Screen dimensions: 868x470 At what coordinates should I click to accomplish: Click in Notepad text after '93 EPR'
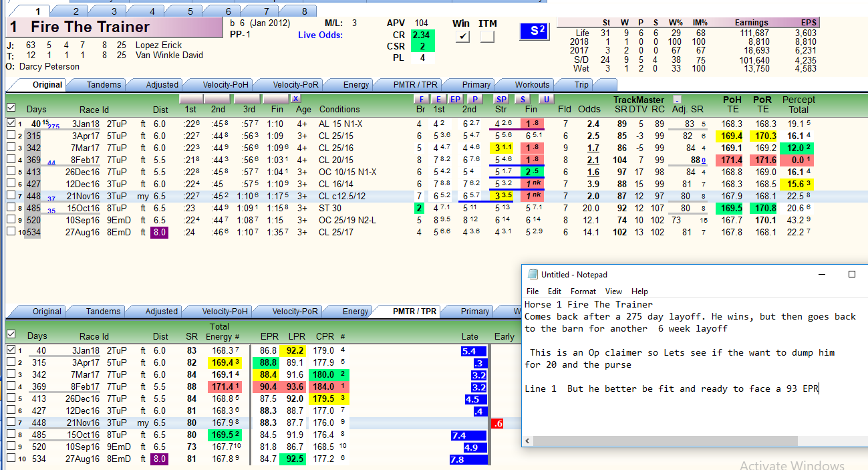tap(821, 388)
